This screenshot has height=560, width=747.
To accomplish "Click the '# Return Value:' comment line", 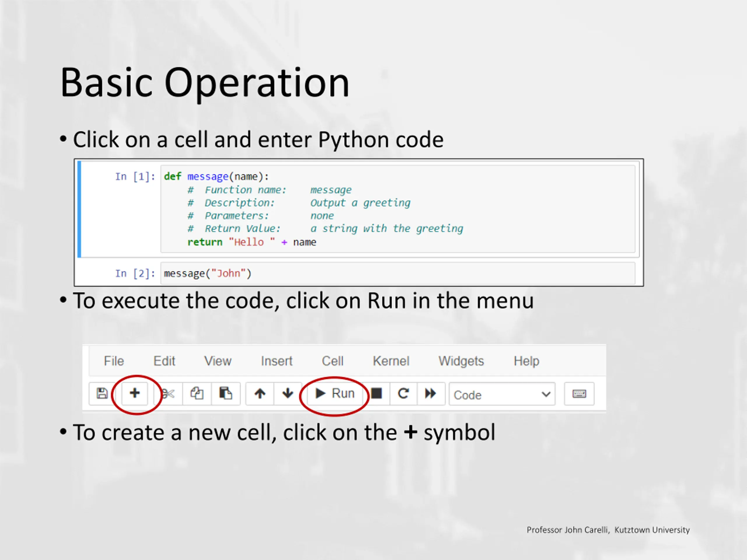I will click(x=325, y=229).
